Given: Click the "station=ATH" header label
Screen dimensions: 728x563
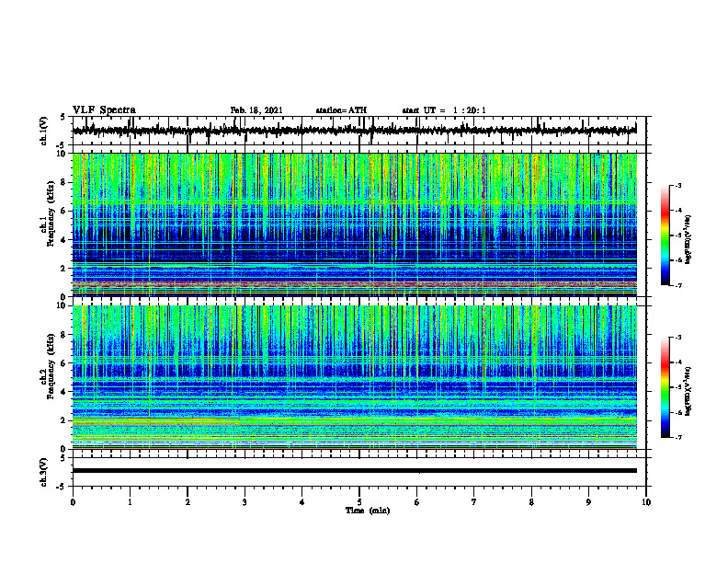Looking at the screenshot, I should coord(341,110).
